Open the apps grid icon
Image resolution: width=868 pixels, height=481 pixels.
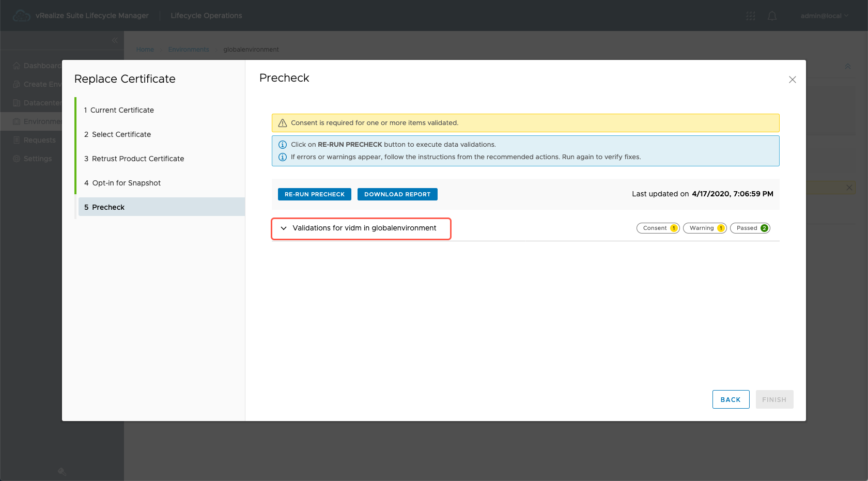[x=750, y=16]
